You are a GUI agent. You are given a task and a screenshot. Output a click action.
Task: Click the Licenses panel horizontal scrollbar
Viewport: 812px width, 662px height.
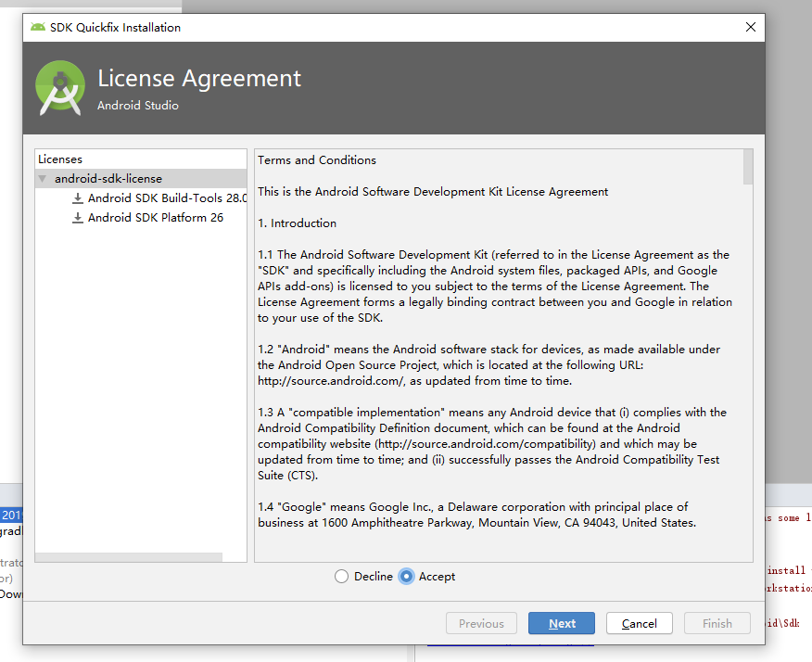pyautogui.click(x=129, y=557)
